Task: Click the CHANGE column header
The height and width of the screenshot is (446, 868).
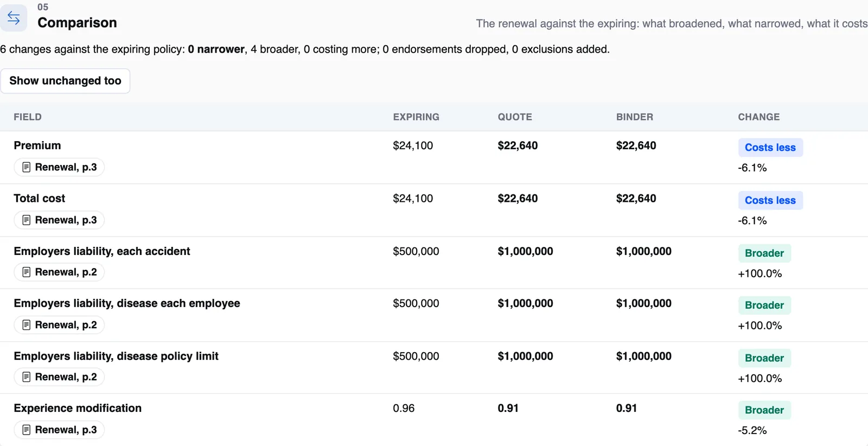Action: click(x=758, y=117)
